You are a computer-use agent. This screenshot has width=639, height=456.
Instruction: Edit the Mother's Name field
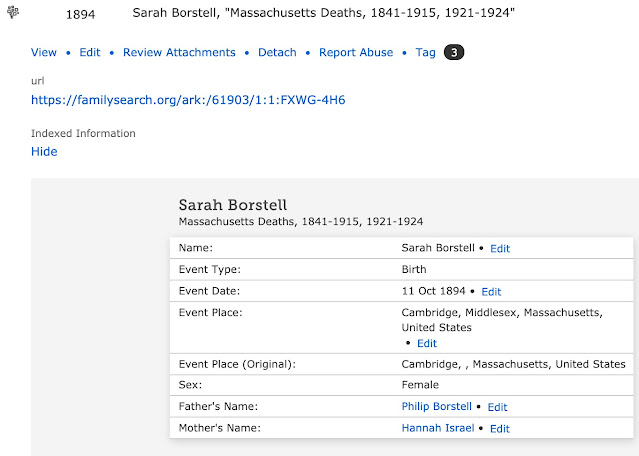[x=499, y=429]
